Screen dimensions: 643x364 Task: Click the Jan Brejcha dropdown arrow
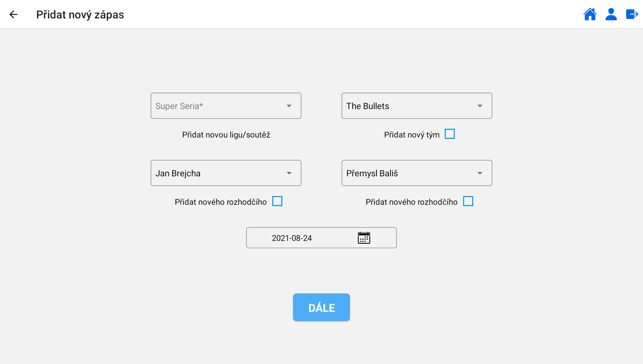click(289, 173)
